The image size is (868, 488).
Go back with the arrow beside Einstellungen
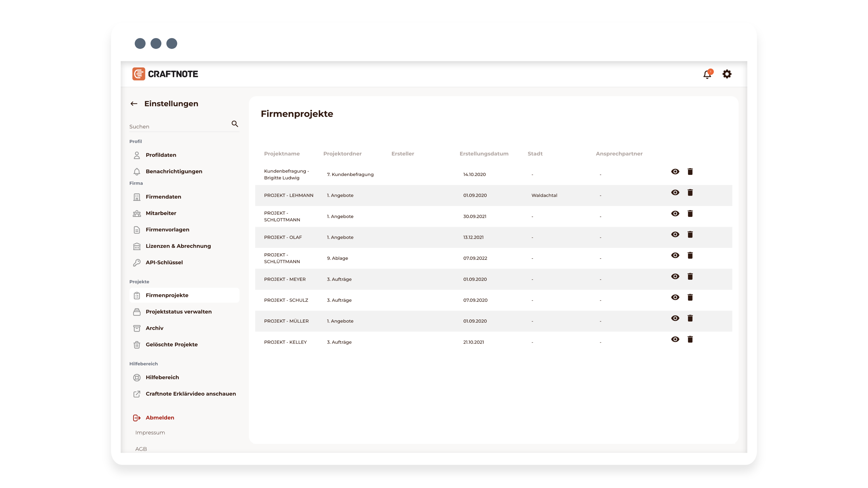134,104
